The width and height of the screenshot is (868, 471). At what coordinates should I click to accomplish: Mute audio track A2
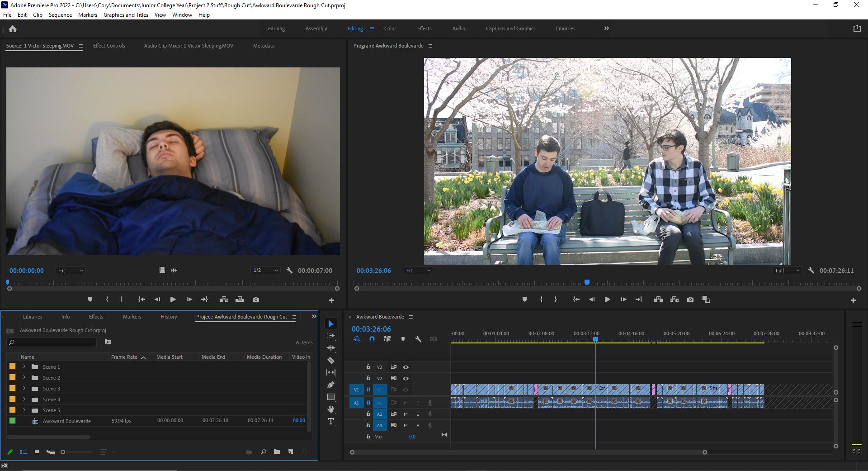406,414
